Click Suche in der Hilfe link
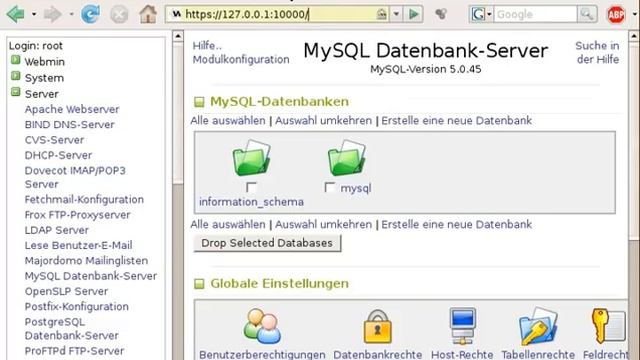Viewport: 640px width, 360px height. (x=598, y=52)
